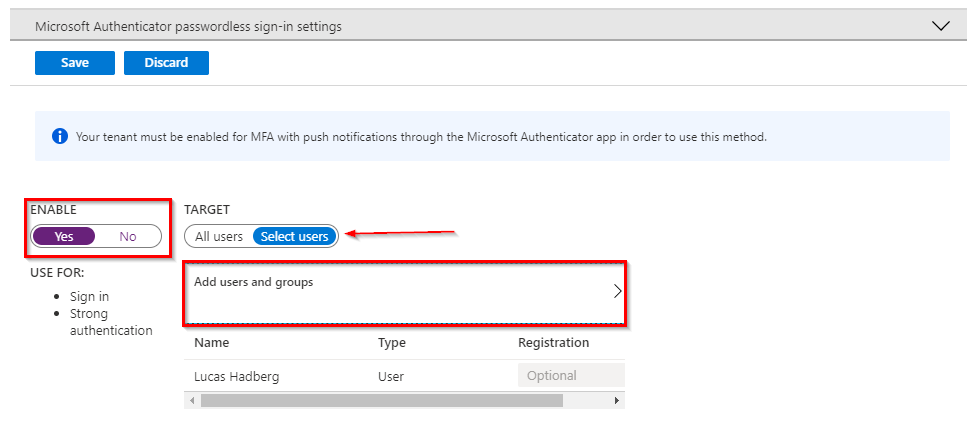Click the panel title Microsoft Authenticator passwordless sign-in settings
Image resolution: width=967 pixels, height=433 pixels.
188,27
